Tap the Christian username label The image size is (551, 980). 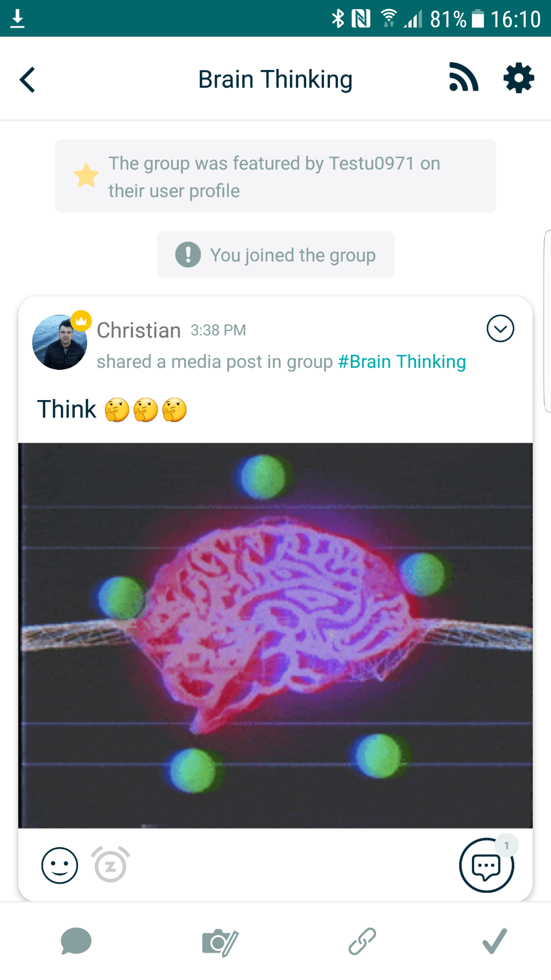coord(139,330)
